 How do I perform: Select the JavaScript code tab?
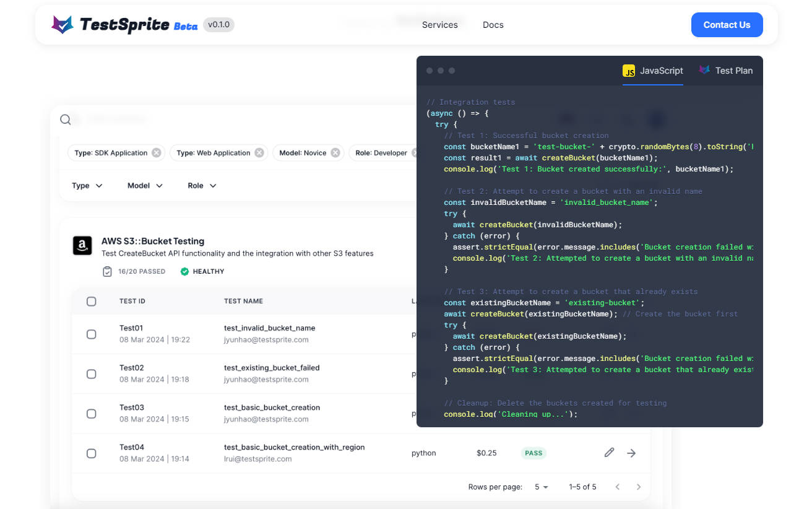point(653,71)
